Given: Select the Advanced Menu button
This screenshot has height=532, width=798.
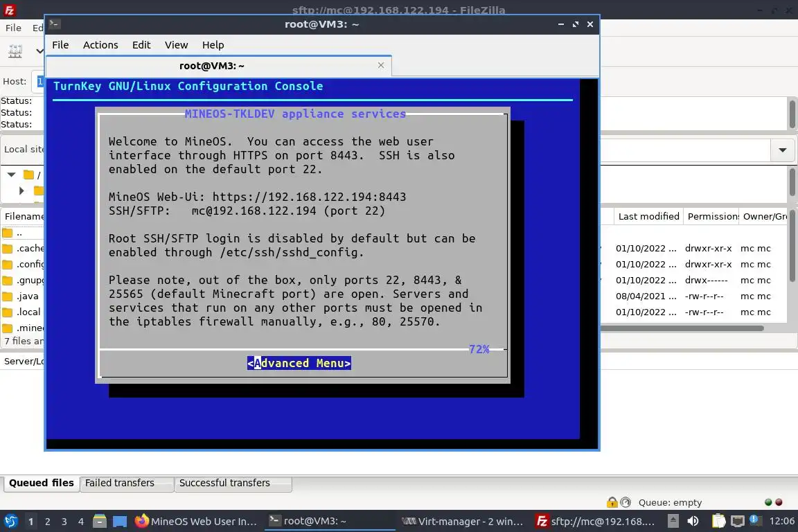Looking at the screenshot, I should [299, 363].
